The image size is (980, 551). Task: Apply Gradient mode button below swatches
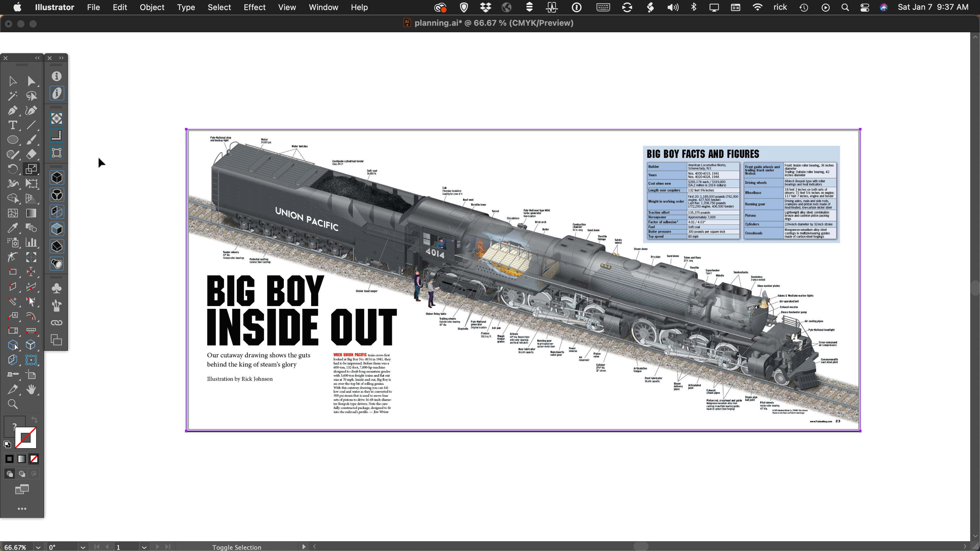click(22, 459)
